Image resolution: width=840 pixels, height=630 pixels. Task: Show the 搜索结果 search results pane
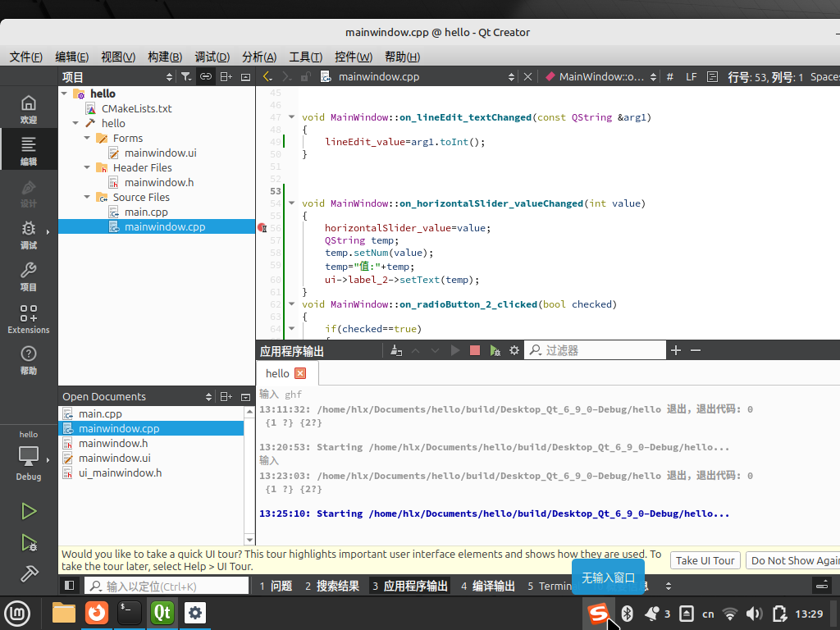coord(332,586)
